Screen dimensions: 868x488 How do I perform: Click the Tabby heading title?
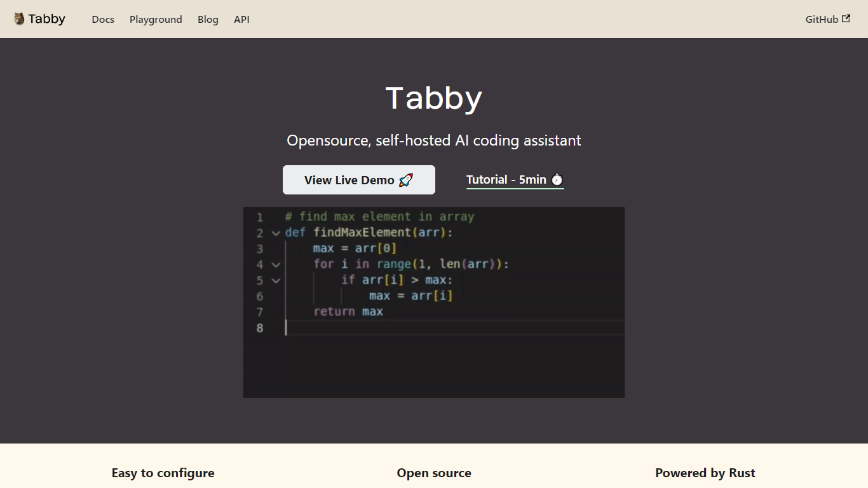click(434, 97)
